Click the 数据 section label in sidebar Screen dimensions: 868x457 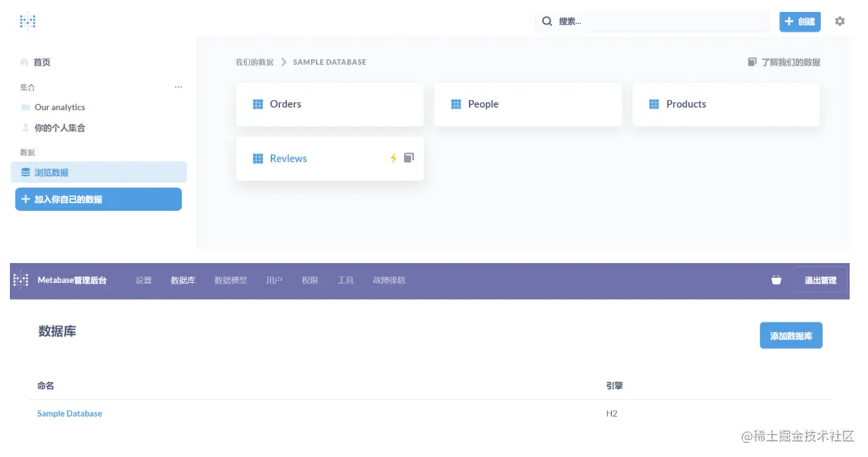click(27, 152)
